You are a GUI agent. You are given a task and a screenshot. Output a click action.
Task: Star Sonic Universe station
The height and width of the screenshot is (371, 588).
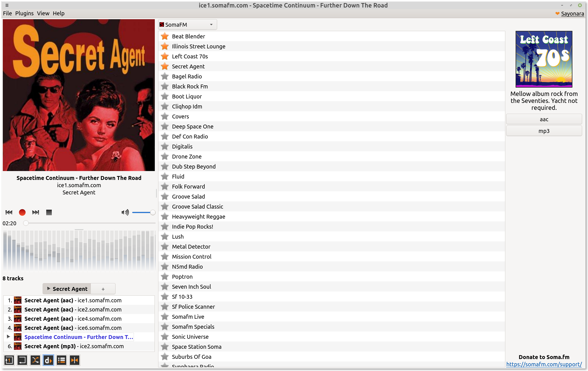coord(165,337)
